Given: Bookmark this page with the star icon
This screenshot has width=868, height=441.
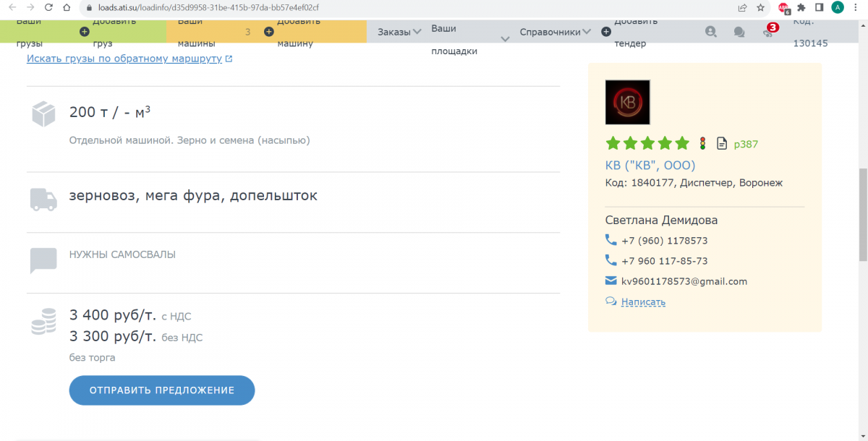Looking at the screenshot, I should [761, 8].
